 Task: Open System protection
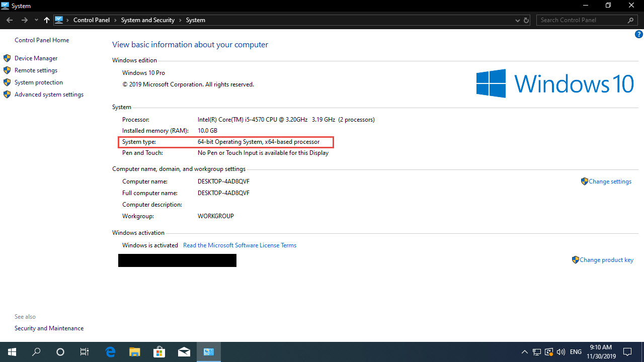(x=39, y=82)
